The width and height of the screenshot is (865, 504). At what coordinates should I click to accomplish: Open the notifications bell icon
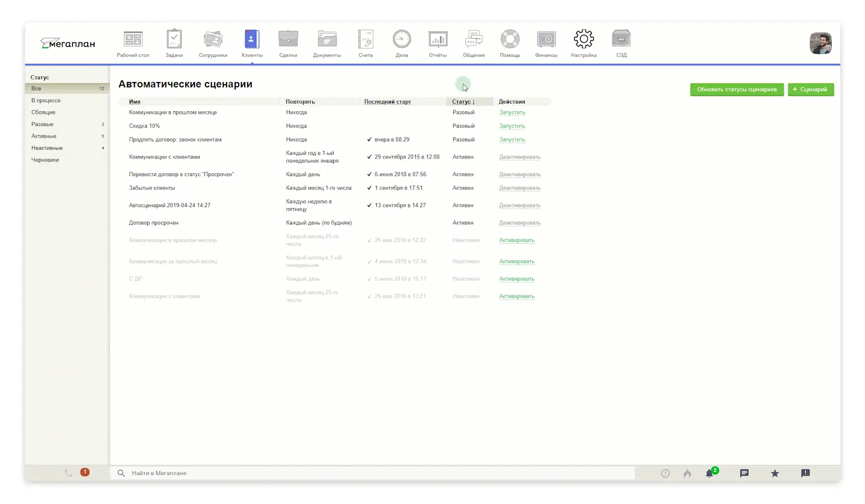710,473
